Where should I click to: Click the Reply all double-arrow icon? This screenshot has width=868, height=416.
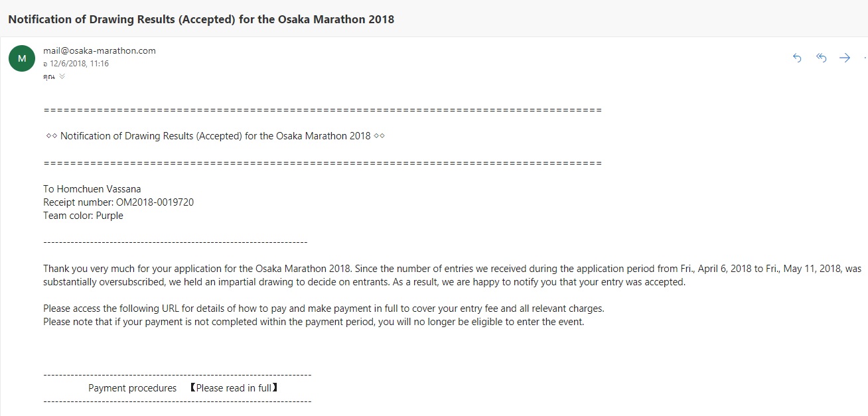pyautogui.click(x=821, y=58)
